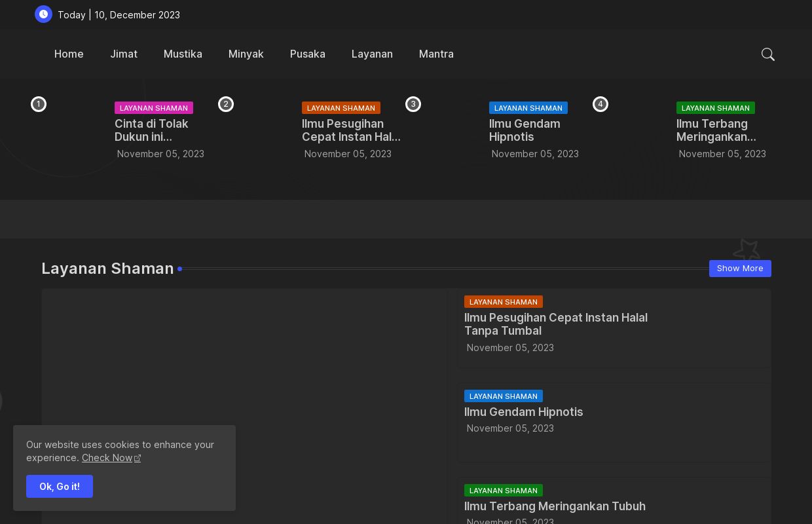Click the number 2 badge in carousel
The width and height of the screenshot is (812, 524).
click(x=226, y=104)
